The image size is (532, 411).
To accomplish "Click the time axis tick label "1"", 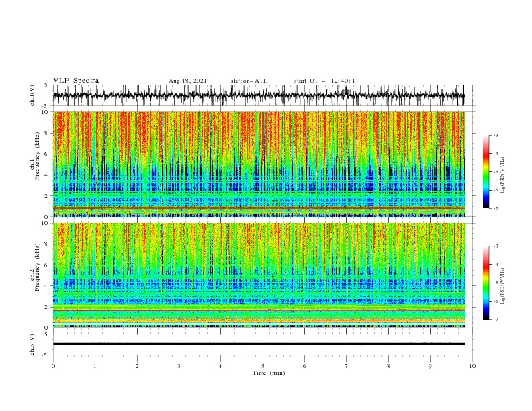I will [x=95, y=366].
